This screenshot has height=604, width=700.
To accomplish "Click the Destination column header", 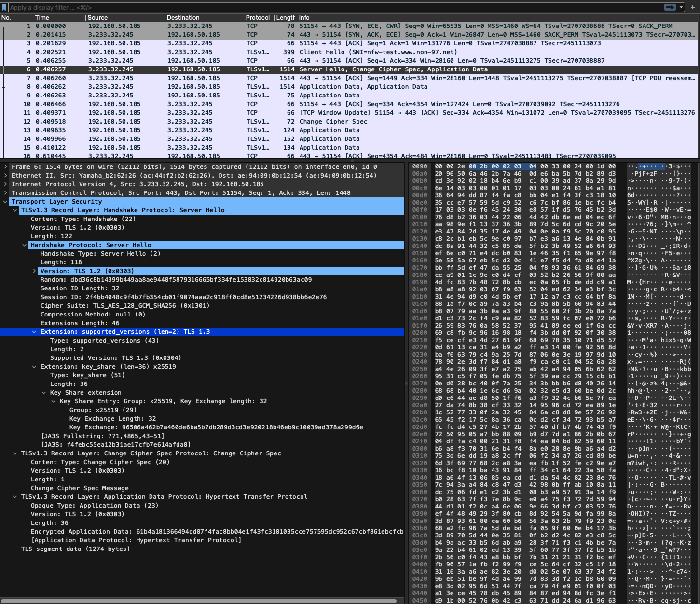I will pyautogui.click(x=183, y=17).
